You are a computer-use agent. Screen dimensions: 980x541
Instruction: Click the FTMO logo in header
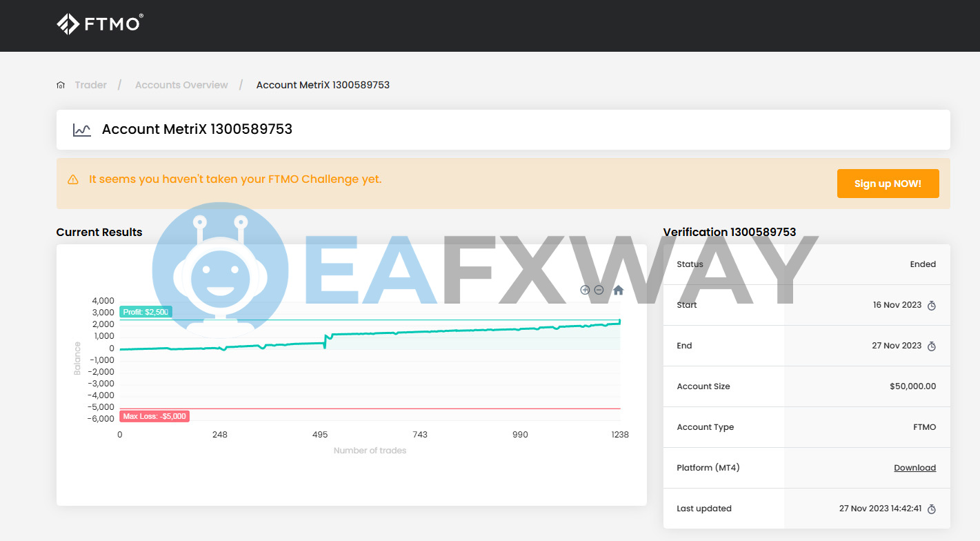tap(99, 23)
